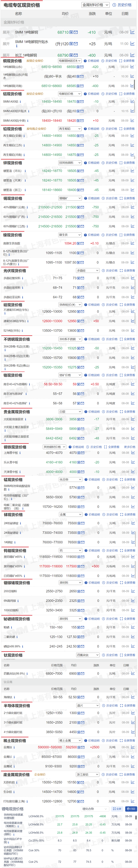Click the mail icon next to 长江 1#电解铜 price 68790
This screenshot has height=868, width=138.
pos(76,55)
